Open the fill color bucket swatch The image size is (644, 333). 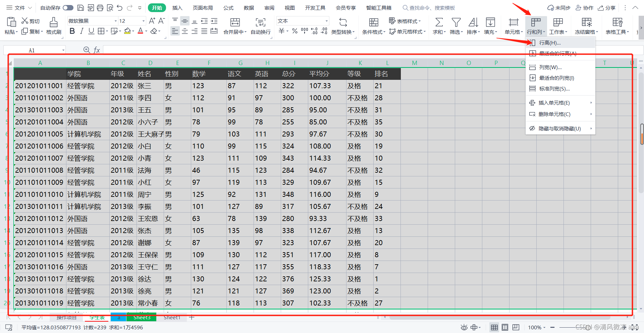pyautogui.click(x=127, y=31)
